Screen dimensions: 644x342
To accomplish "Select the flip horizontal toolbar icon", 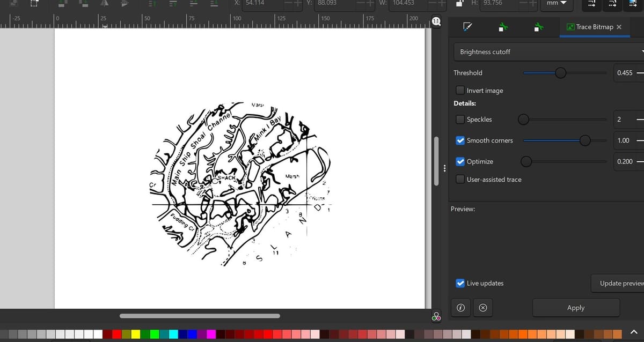I will tap(104, 4).
